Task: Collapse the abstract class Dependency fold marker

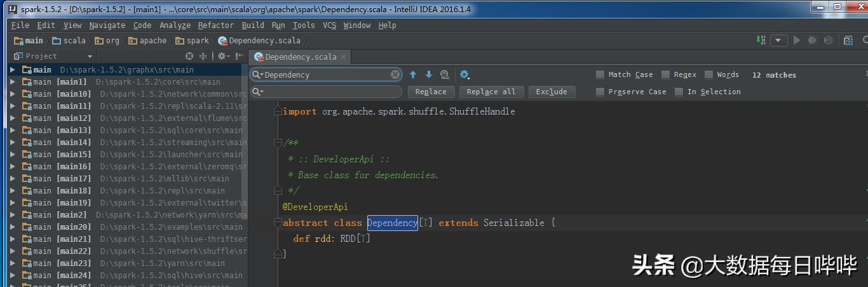Action: tap(278, 223)
